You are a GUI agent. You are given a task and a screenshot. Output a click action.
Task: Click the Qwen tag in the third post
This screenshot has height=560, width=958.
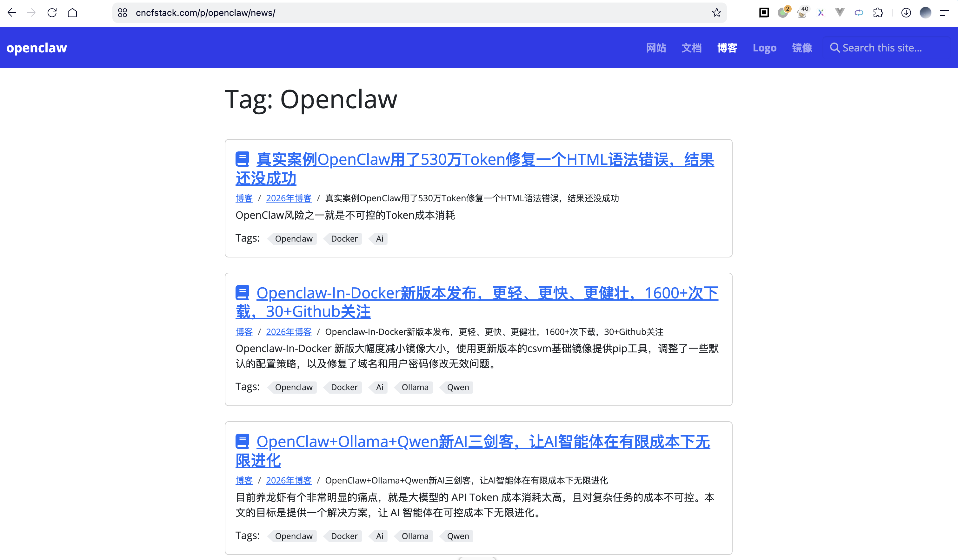click(458, 536)
